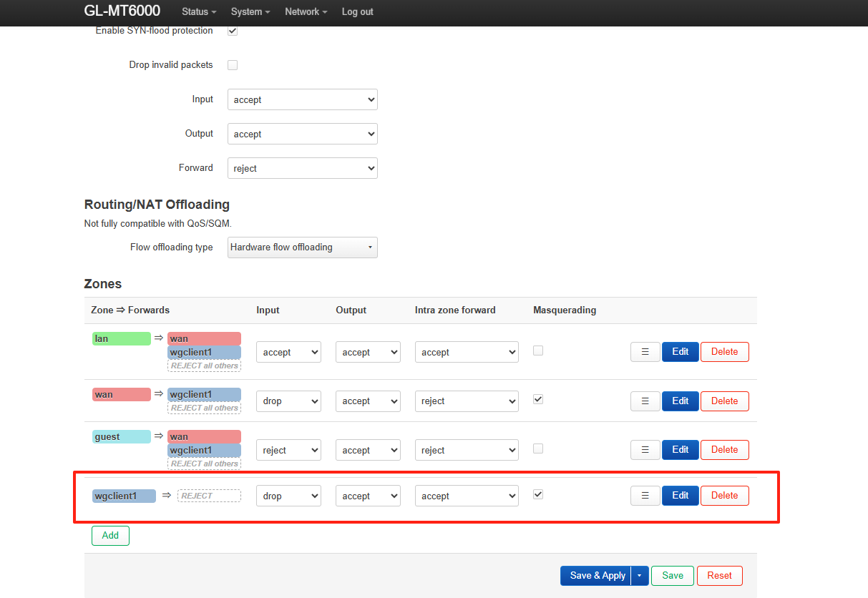Screen dimensions: 868x598
Task: Edit the wgclient1 zone
Action: (680, 496)
